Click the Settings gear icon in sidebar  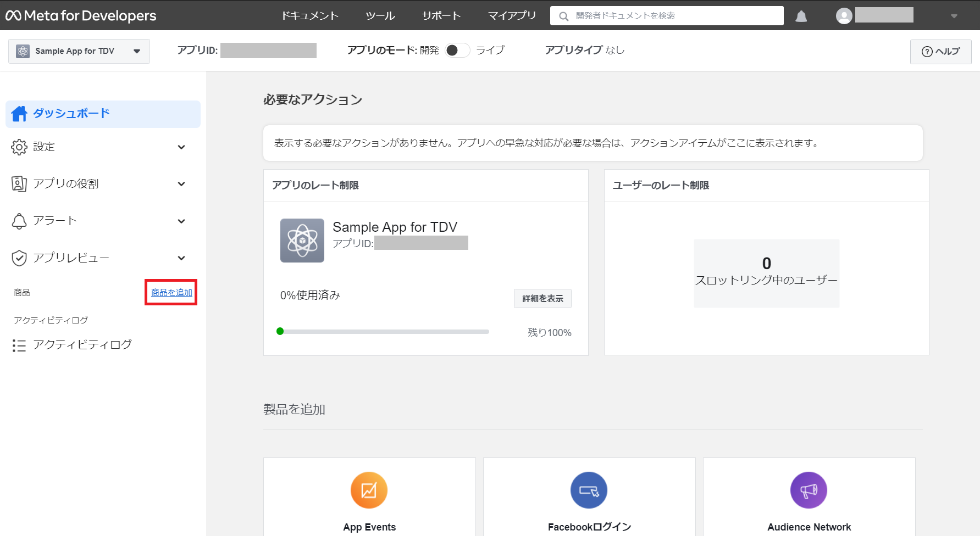(19, 147)
